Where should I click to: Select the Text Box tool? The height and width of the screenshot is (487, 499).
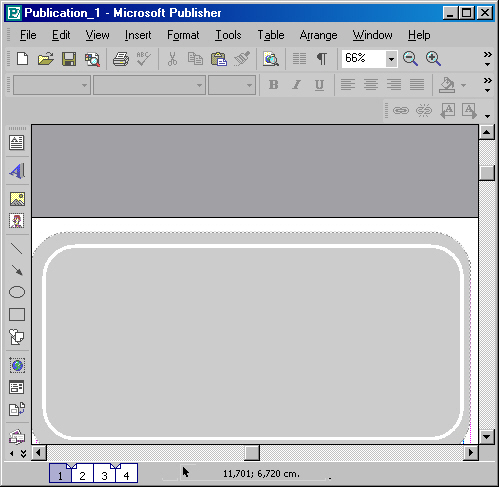pyautogui.click(x=17, y=143)
